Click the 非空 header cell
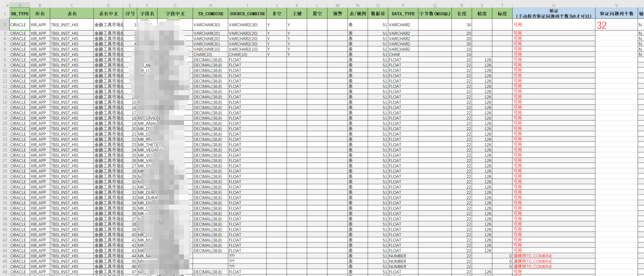The width and height of the screenshot is (644, 276). pyautogui.click(x=276, y=13)
